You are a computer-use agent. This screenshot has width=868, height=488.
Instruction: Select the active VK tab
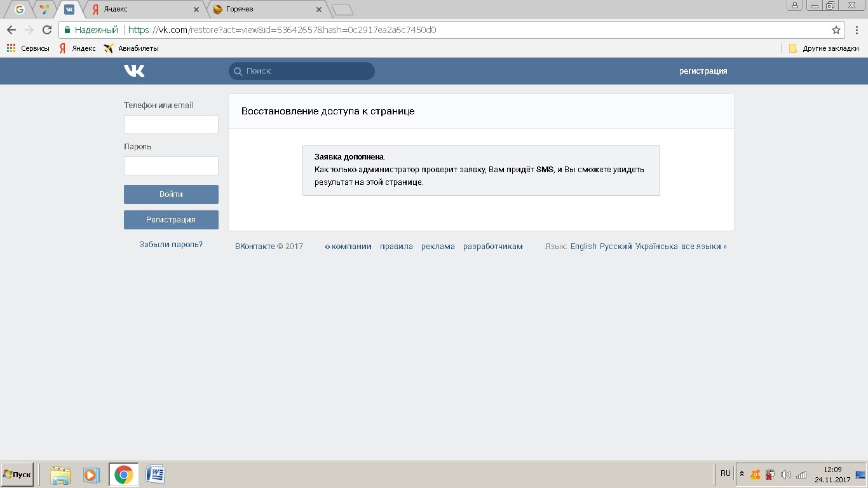tap(69, 9)
